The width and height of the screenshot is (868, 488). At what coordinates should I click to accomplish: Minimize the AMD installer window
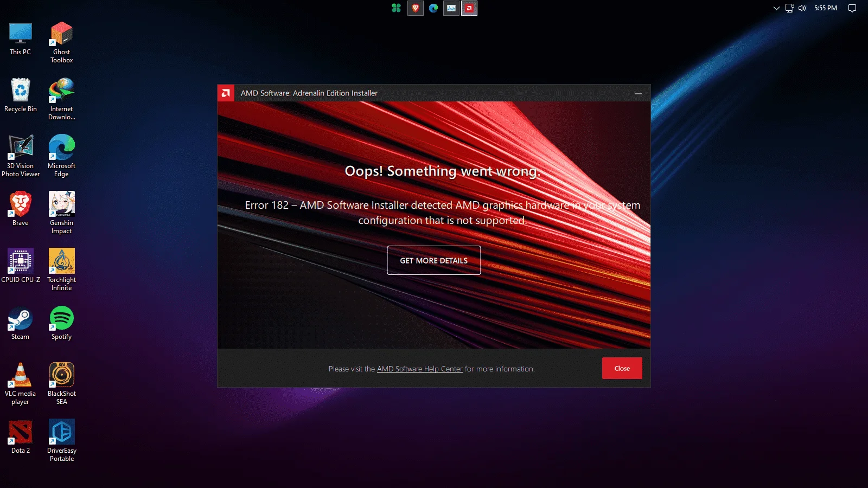click(x=639, y=93)
